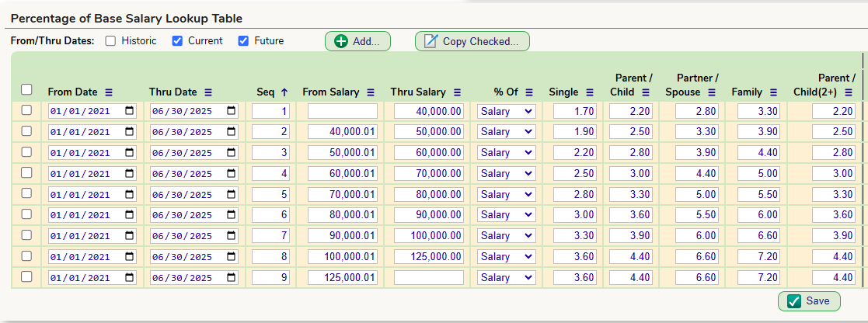This screenshot has height=323, width=868.
Task: Save the lookup table changes
Action: pos(809,301)
